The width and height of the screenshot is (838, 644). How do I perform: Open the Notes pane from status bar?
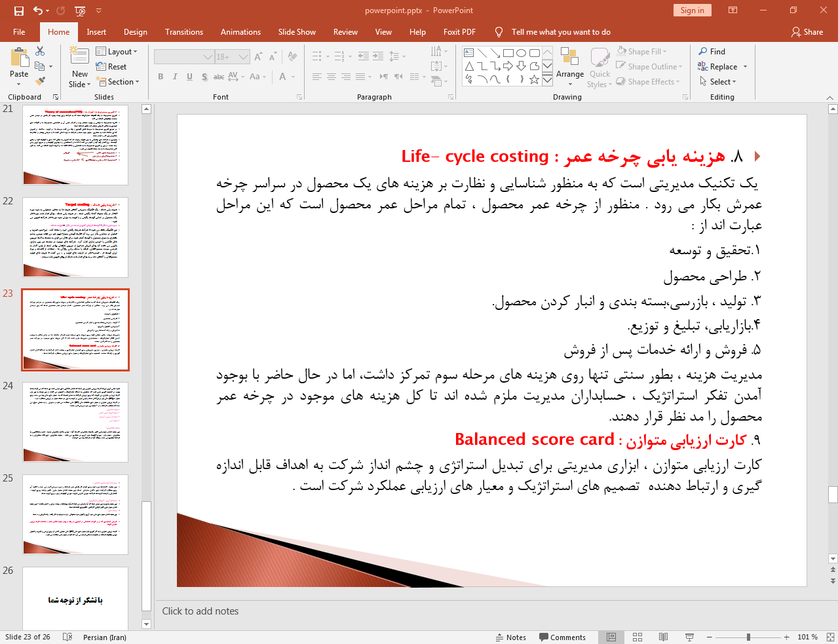pos(511,637)
